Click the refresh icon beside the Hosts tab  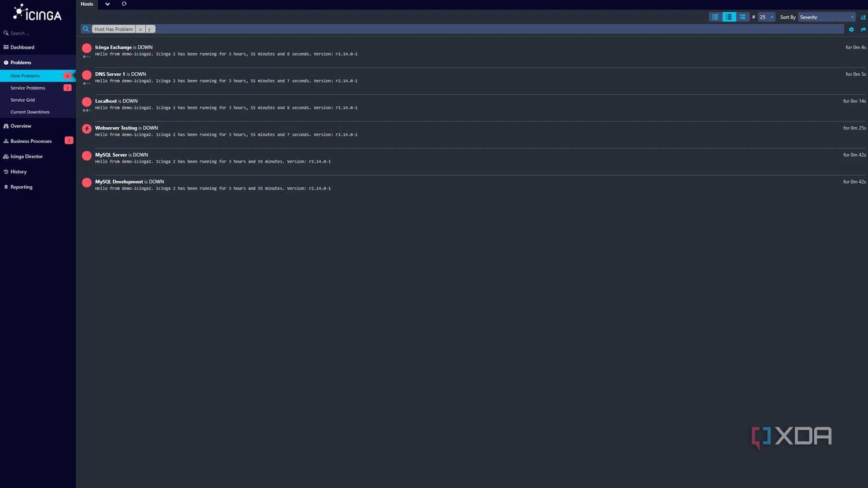[124, 4]
